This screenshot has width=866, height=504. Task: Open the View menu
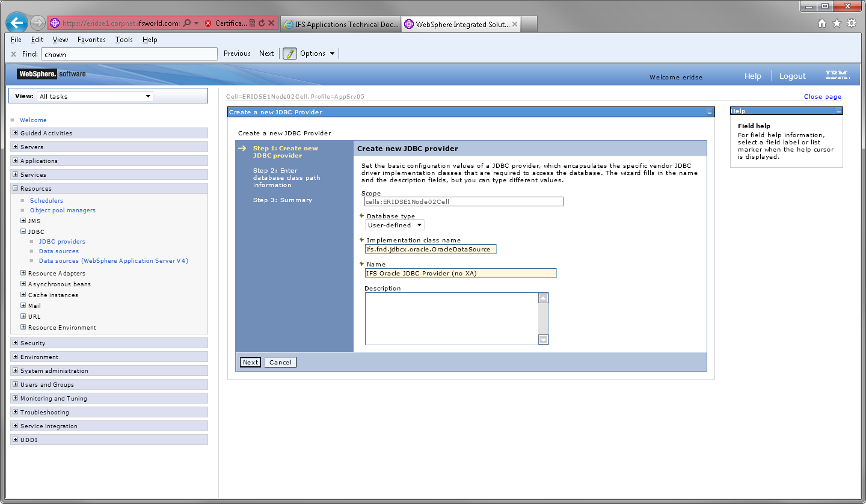(x=60, y=40)
